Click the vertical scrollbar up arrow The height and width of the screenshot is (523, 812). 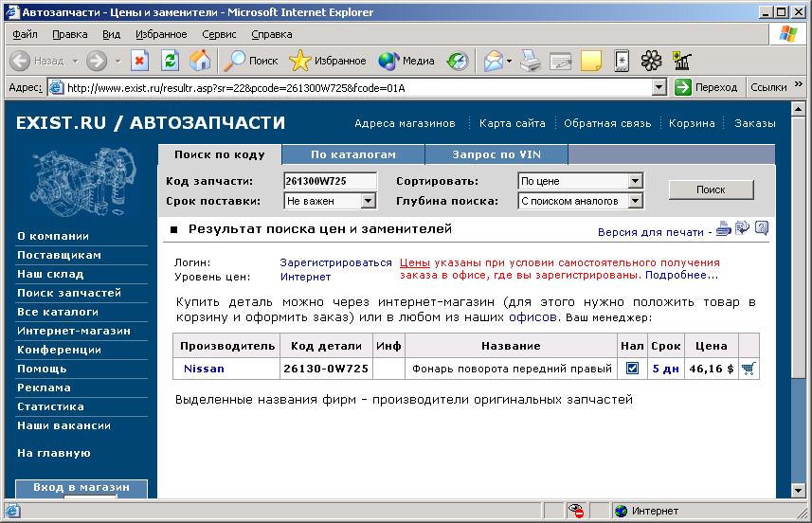coord(798,109)
